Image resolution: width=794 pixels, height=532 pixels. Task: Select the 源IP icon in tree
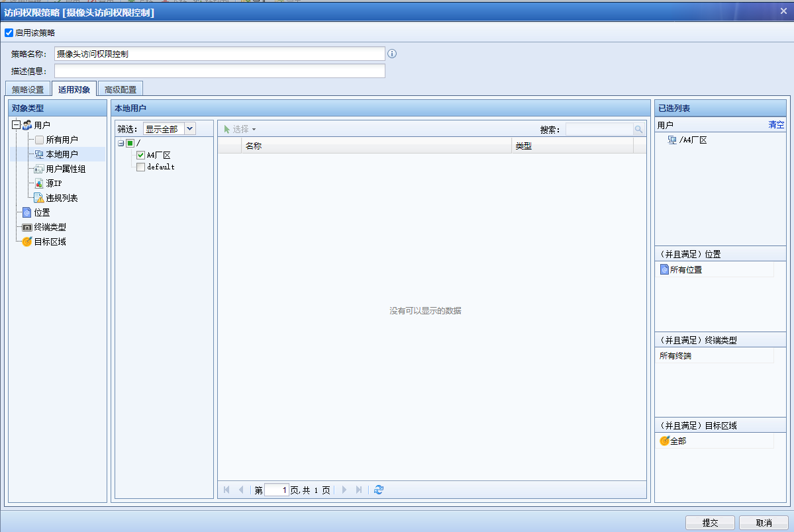point(39,183)
